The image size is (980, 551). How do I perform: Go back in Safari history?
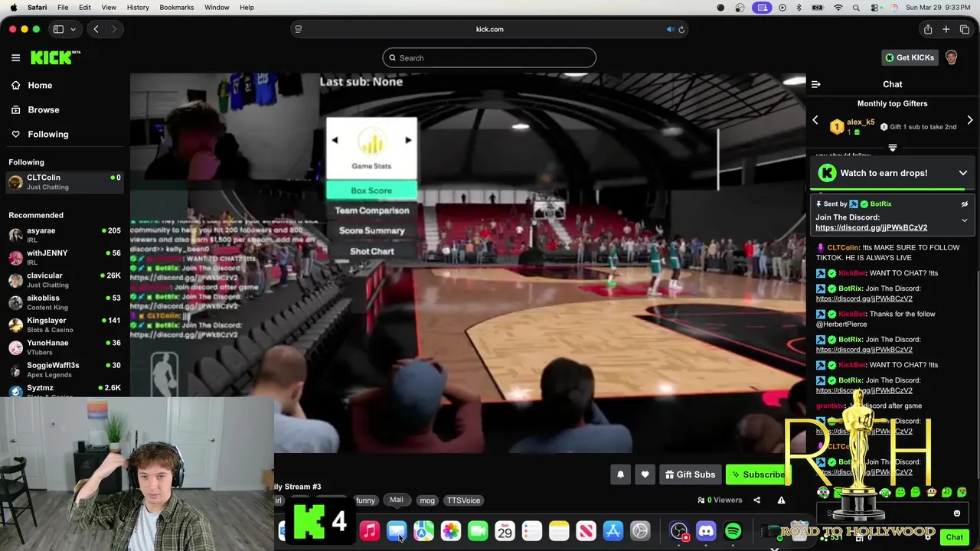[x=96, y=29]
